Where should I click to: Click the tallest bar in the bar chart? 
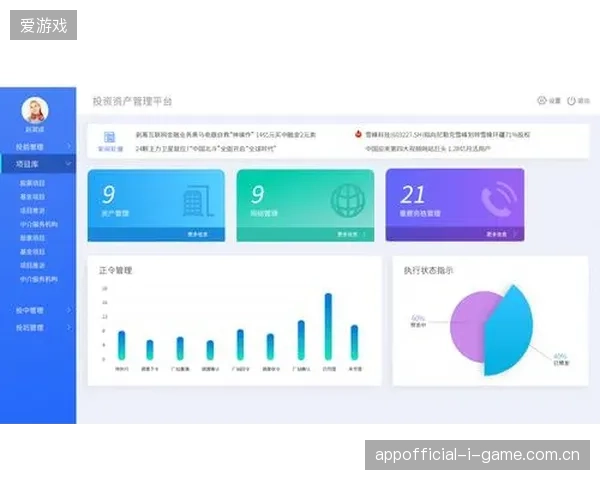[x=328, y=327]
